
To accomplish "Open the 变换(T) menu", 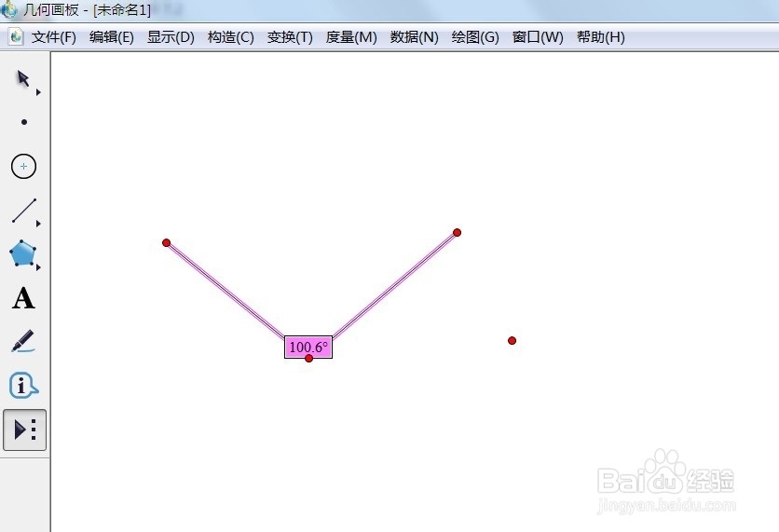I will pyautogui.click(x=290, y=37).
